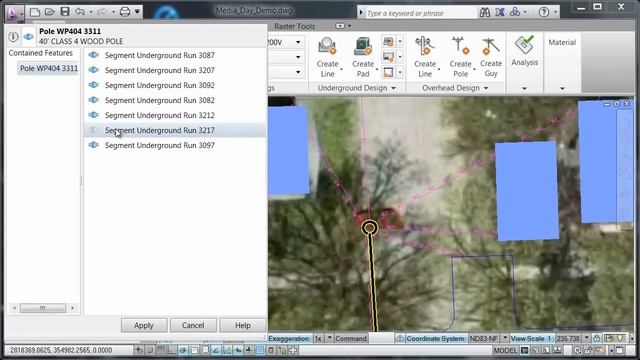Click the Redo arrow icon

pyautogui.click(x=101, y=12)
